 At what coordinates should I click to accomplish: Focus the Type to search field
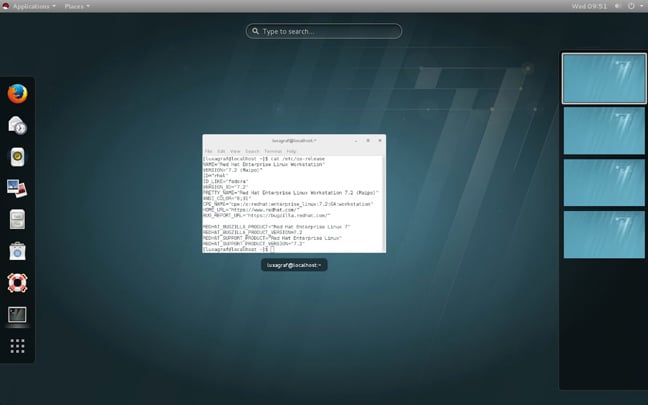[324, 31]
